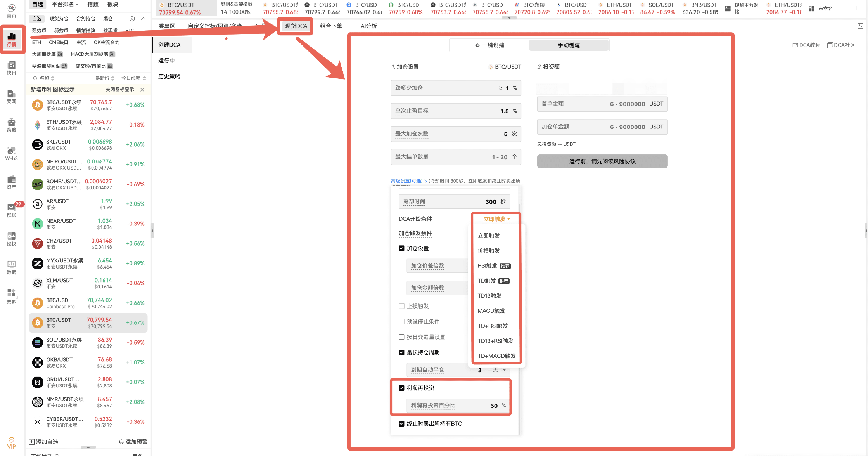This screenshot has width=868, height=456.
Task: Uncheck 终止时卖出所有BTC option
Action: (x=402, y=423)
